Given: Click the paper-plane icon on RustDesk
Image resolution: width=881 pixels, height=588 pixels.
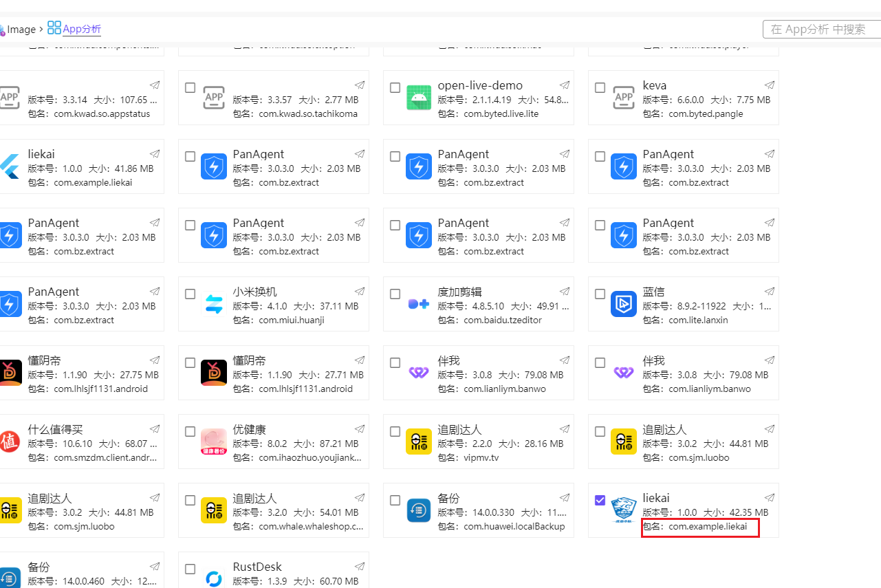Looking at the screenshot, I should pyautogui.click(x=360, y=566).
